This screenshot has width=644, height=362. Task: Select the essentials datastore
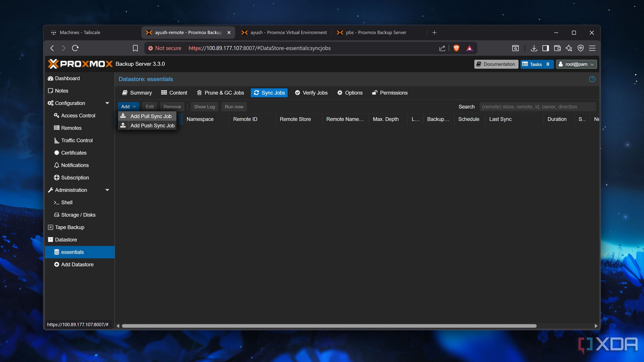80,252
